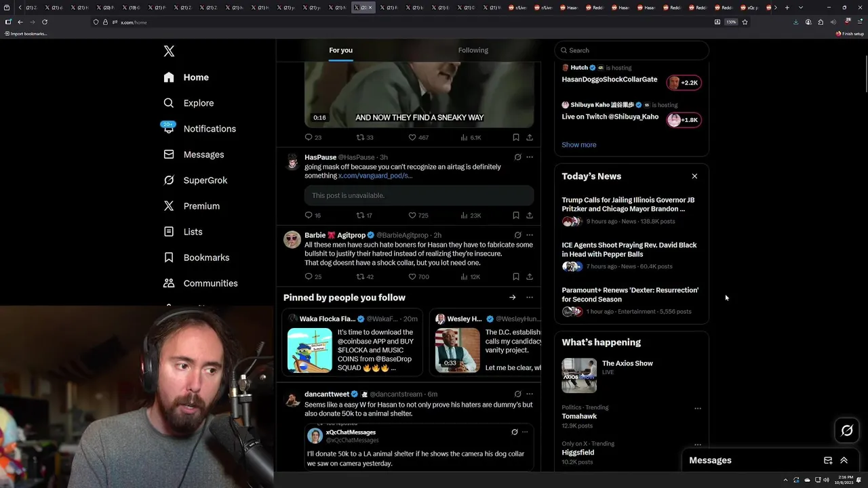This screenshot has width=868, height=488.
Task: Like Barbie Agitprop post with 700 likes
Action: pos(418,277)
